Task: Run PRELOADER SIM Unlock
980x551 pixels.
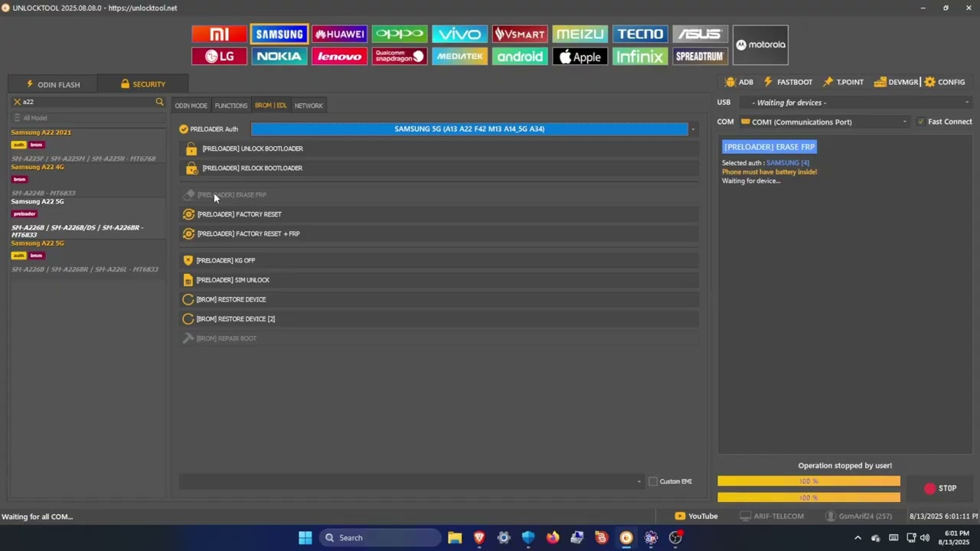Action: (x=439, y=280)
